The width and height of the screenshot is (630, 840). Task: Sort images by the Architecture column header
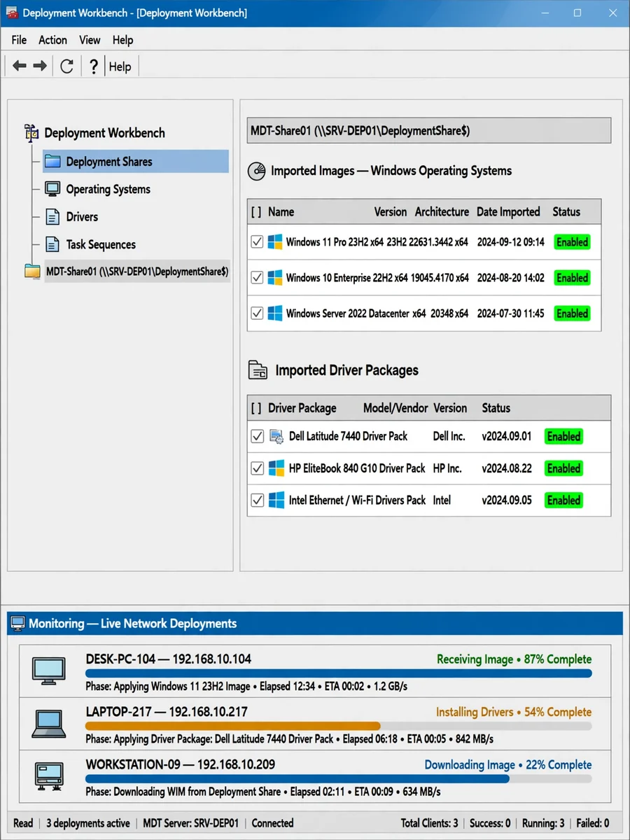(442, 211)
